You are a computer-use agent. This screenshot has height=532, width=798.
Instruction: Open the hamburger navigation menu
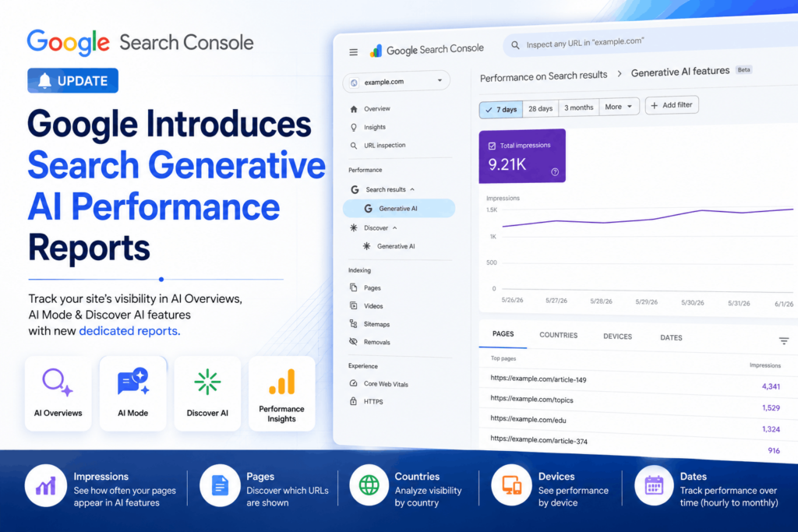tap(353, 52)
